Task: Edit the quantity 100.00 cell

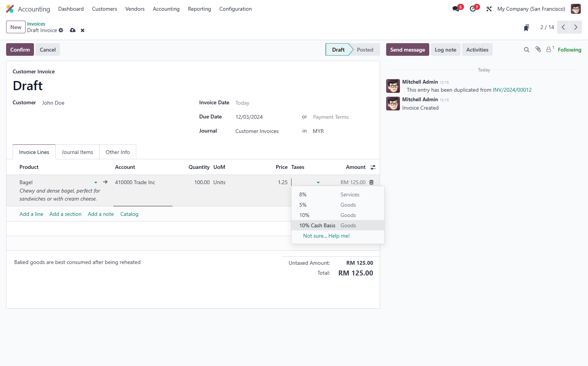Action: pyautogui.click(x=202, y=182)
